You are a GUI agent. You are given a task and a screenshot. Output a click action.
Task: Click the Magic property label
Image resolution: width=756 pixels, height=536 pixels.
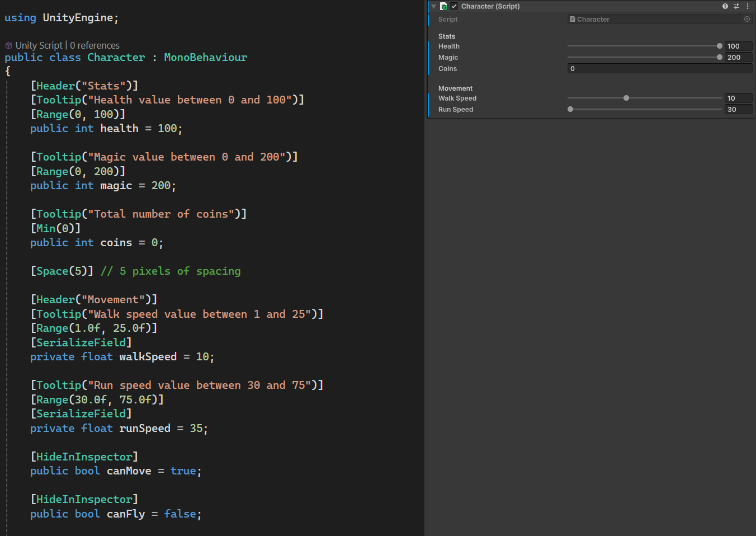(448, 58)
